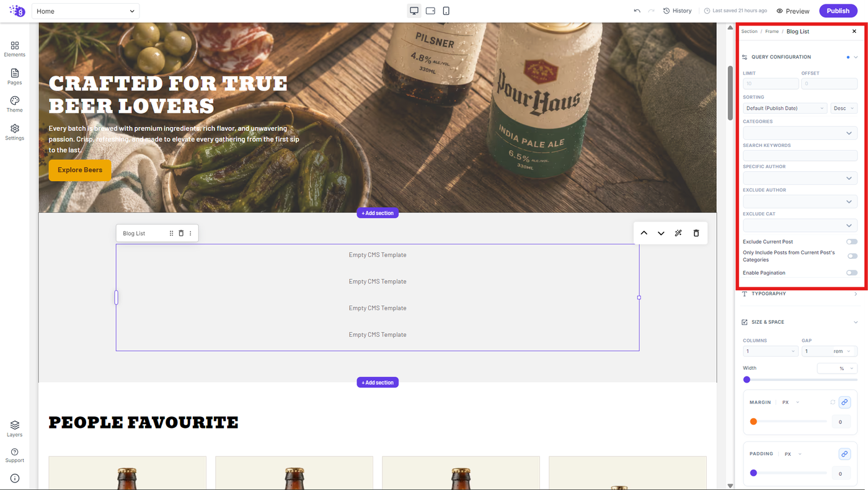868x490 pixels.
Task: Collapse the Query Configuration section
Action: coord(856,57)
